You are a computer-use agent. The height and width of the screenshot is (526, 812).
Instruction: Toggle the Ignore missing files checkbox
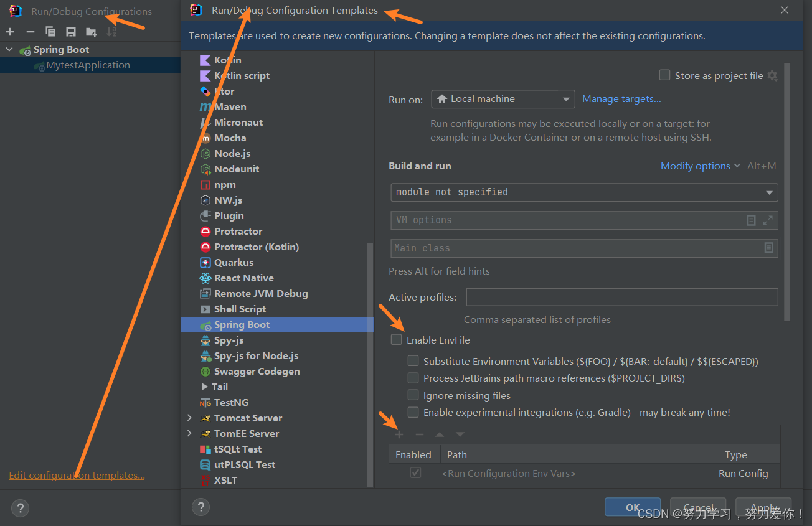(x=413, y=395)
